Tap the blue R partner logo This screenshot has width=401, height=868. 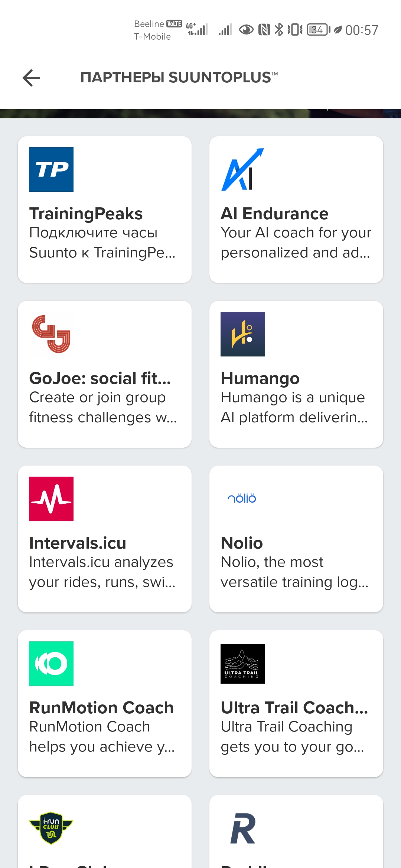tap(242, 829)
